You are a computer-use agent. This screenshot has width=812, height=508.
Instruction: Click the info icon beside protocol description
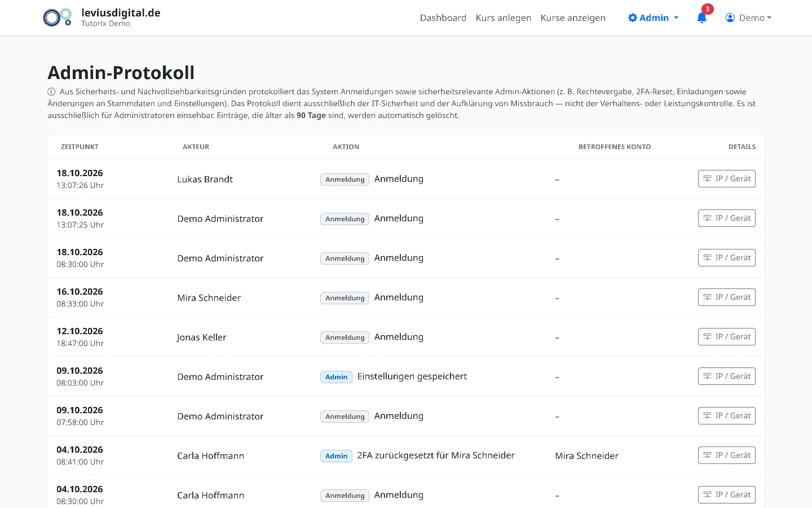[51, 91]
